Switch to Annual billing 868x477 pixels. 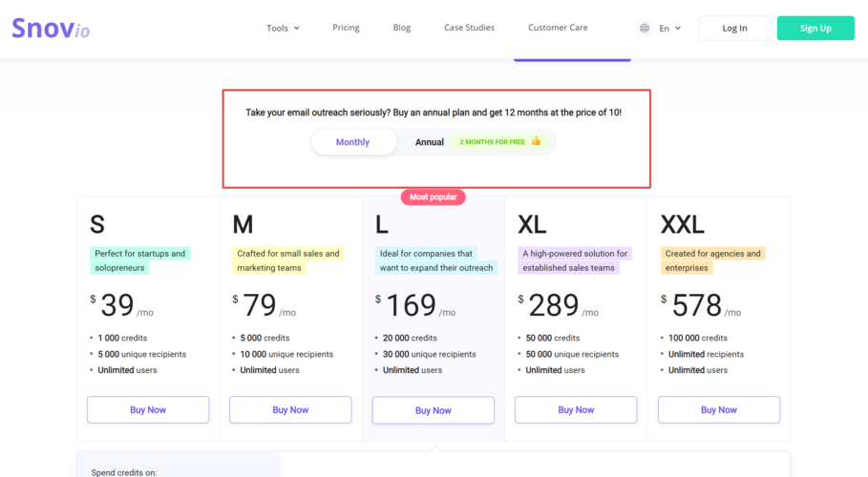(x=430, y=142)
